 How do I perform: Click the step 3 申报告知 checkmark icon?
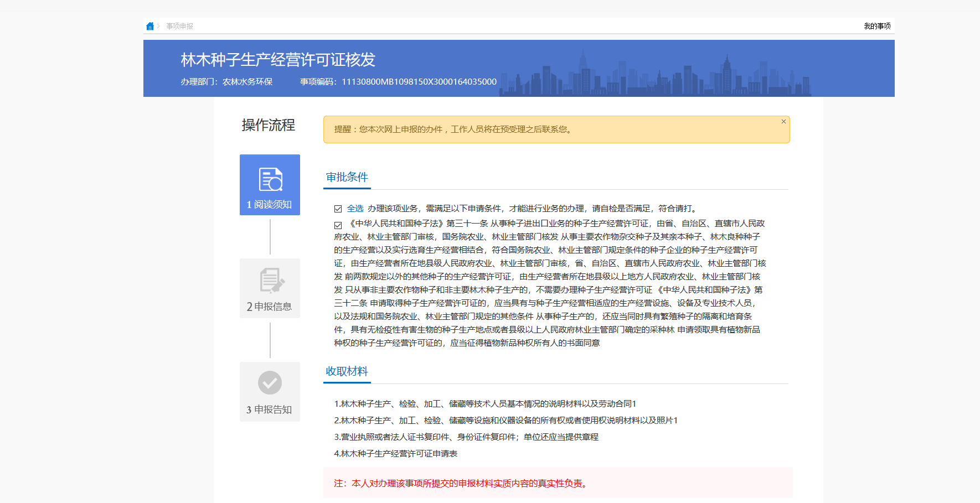tap(270, 382)
